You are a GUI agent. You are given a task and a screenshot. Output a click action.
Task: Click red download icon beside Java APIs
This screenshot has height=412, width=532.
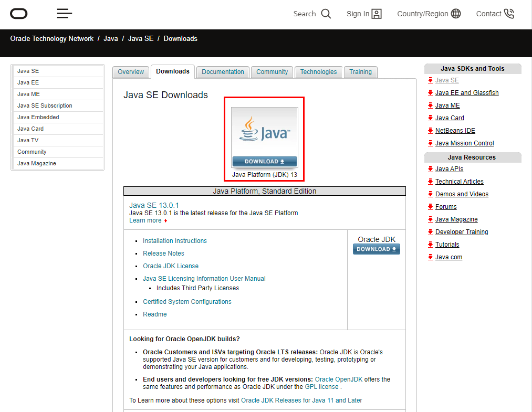click(430, 169)
